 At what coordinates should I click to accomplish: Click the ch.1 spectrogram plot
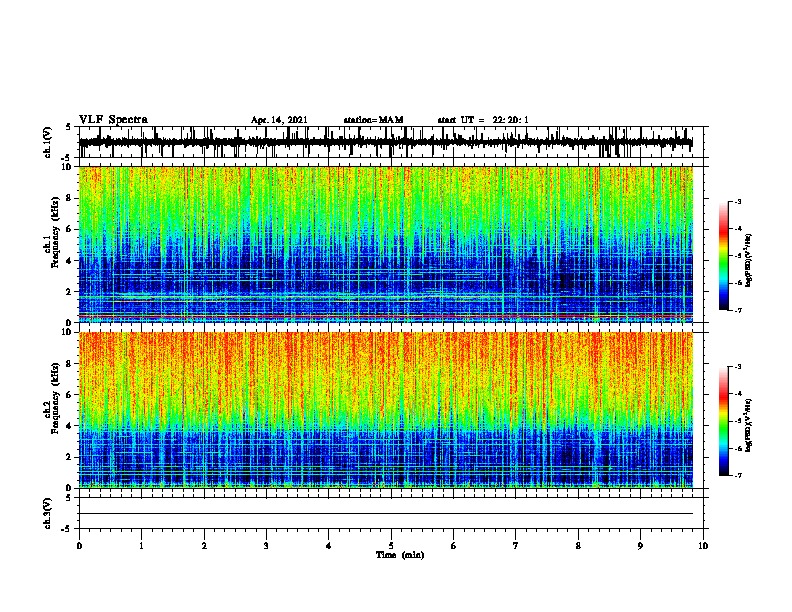click(386, 244)
